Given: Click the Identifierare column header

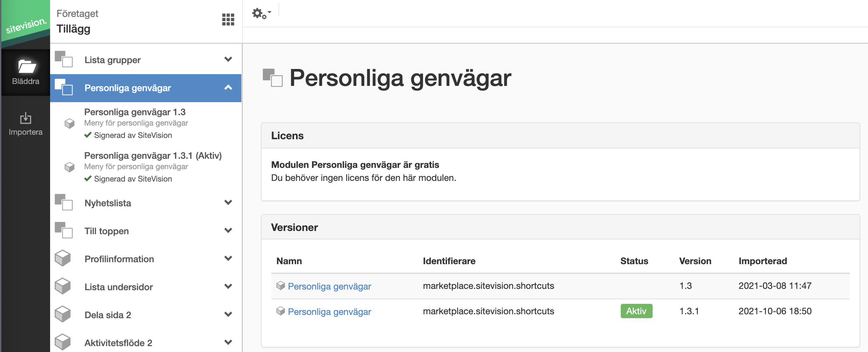Looking at the screenshot, I should tap(449, 261).
